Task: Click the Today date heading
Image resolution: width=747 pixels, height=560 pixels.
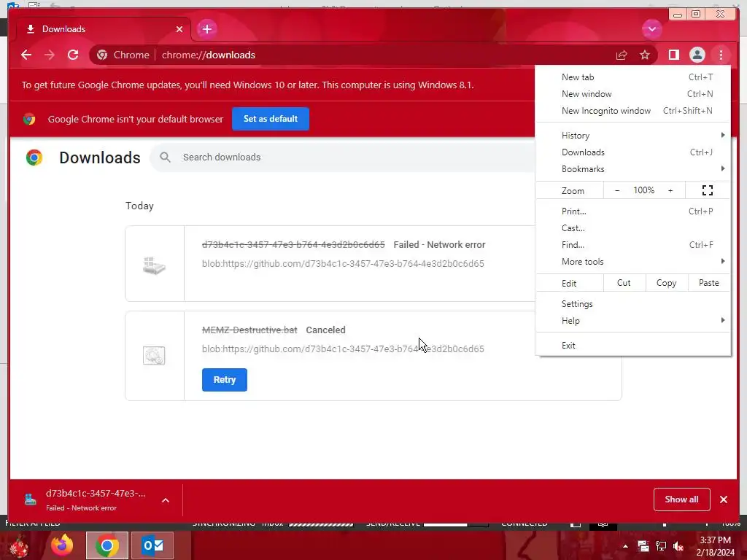Action: coord(139,206)
